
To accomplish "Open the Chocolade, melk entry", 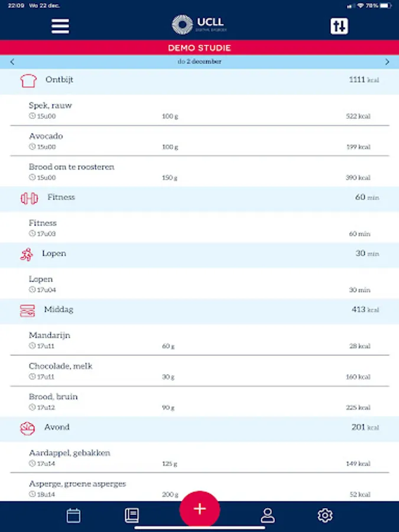I will [x=199, y=371].
